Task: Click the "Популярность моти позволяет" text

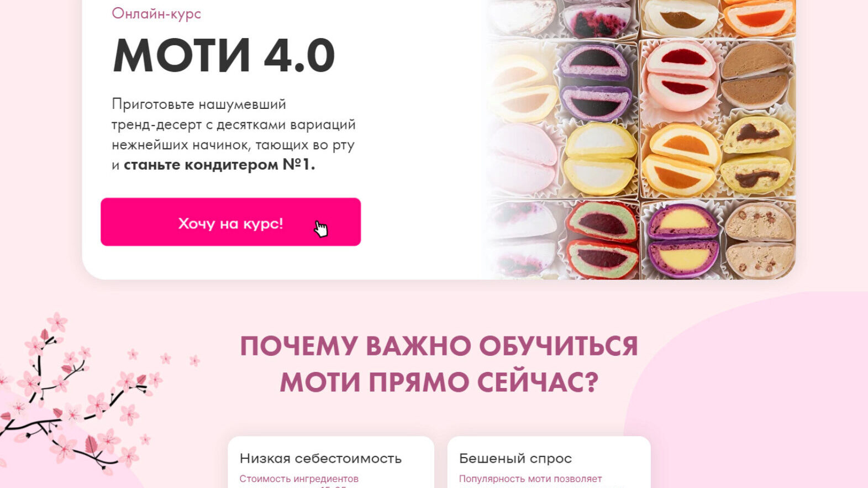Action: tap(530, 479)
